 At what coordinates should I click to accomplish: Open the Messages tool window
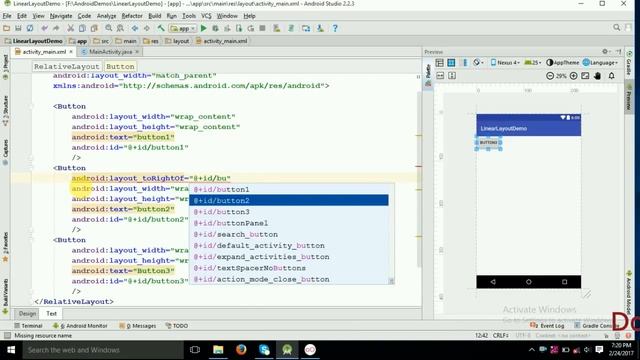138,326
